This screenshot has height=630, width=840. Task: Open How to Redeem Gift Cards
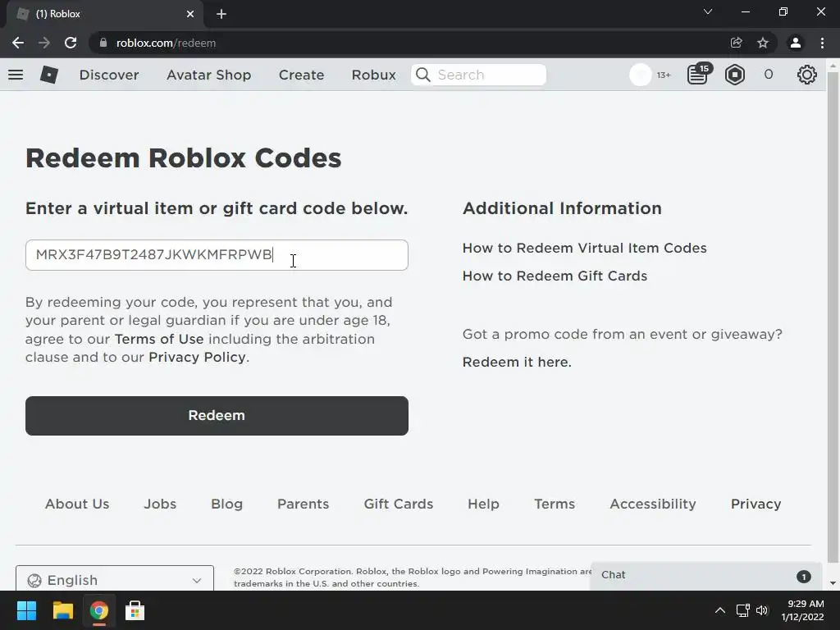555,276
